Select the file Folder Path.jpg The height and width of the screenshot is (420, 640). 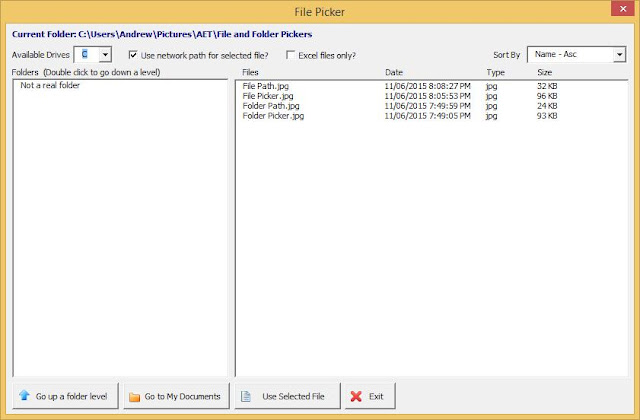(x=271, y=106)
